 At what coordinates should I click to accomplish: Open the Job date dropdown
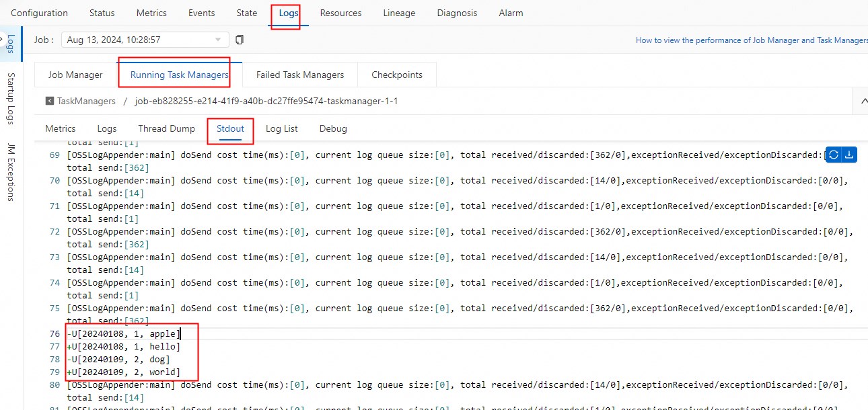click(x=145, y=40)
